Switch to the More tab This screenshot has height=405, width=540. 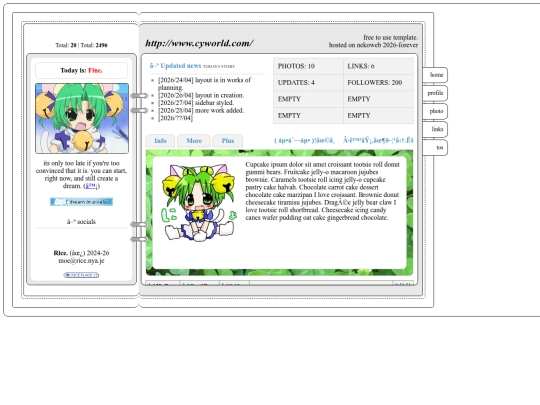coord(194,141)
